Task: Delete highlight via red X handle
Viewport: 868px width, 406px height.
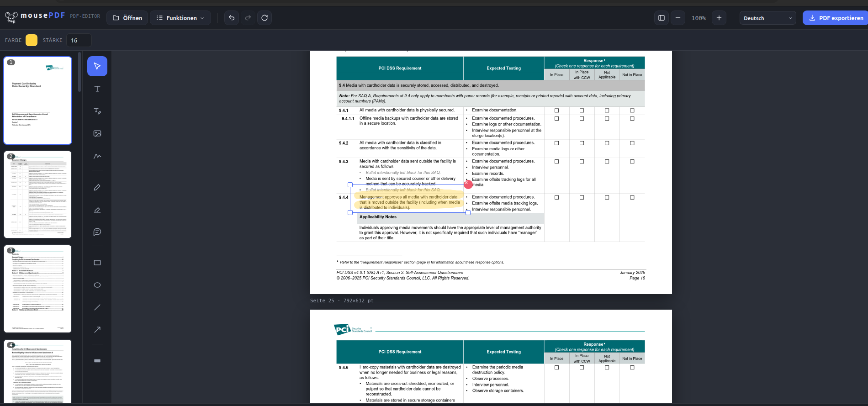Action: pyautogui.click(x=468, y=185)
